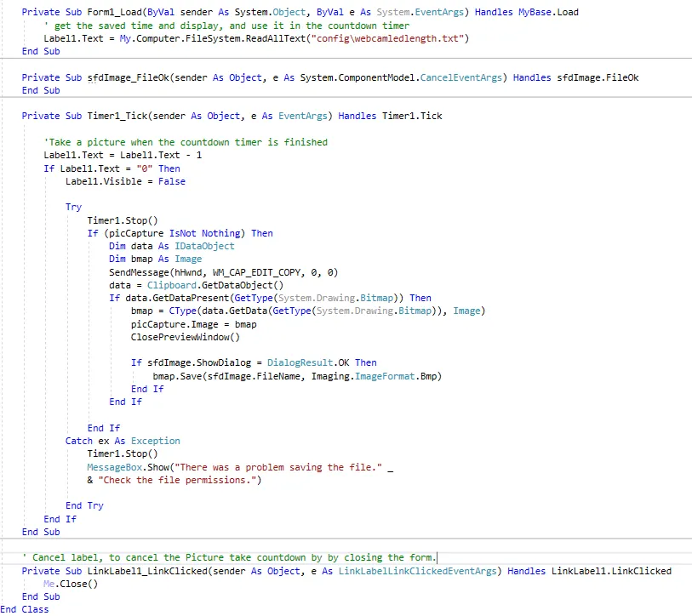
Task: Click the "config\webcamledlength.txt" string
Action: [x=387, y=38]
